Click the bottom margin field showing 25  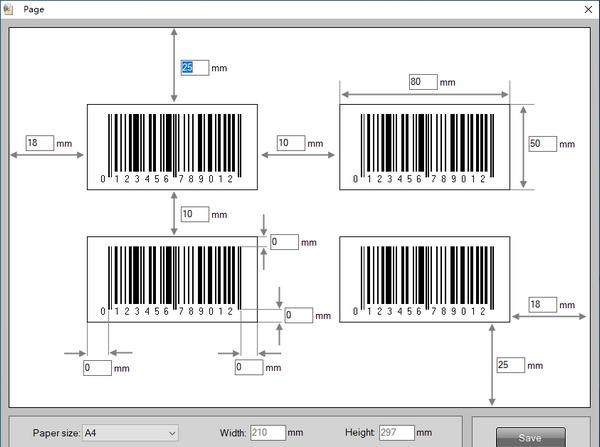(x=510, y=365)
